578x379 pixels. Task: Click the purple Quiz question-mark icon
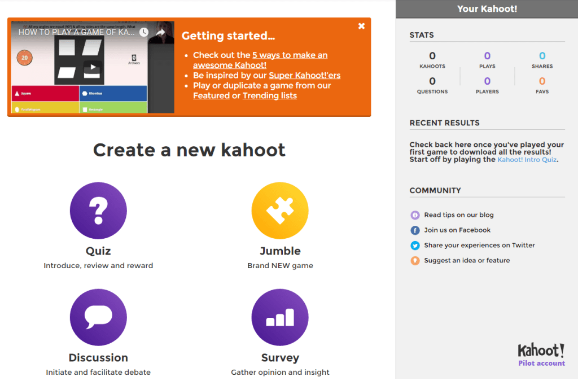pos(98,211)
